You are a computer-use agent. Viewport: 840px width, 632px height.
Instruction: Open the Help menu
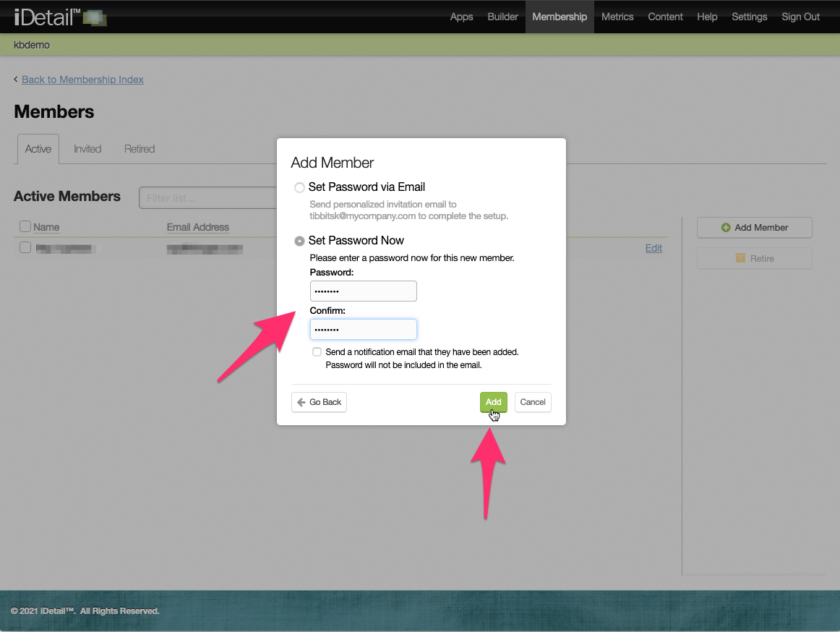(706, 17)
